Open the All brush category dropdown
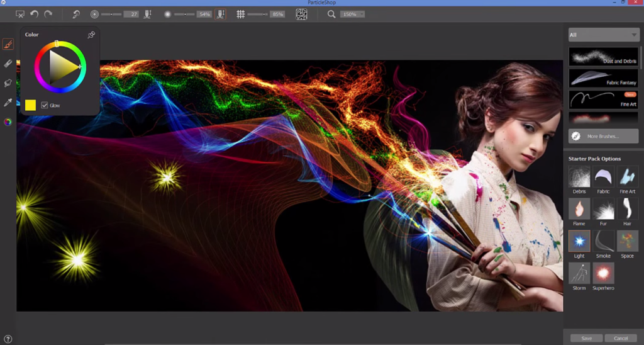This screenshot has width=644, height=345. click(604, 35)
